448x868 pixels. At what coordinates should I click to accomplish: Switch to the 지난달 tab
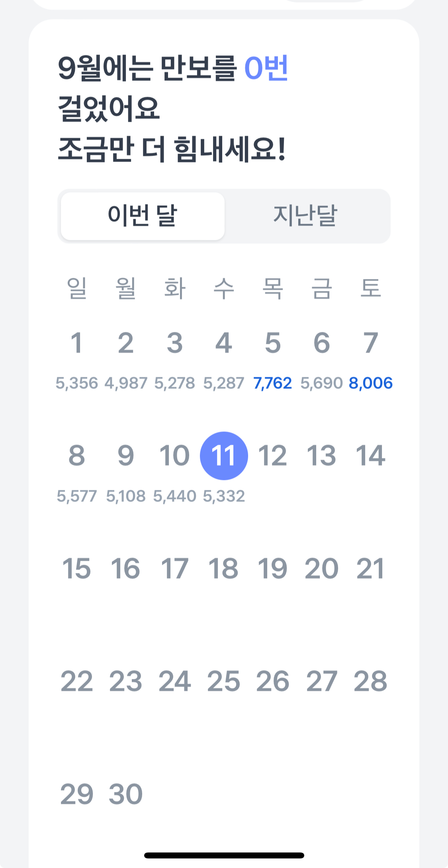(305, 216)
